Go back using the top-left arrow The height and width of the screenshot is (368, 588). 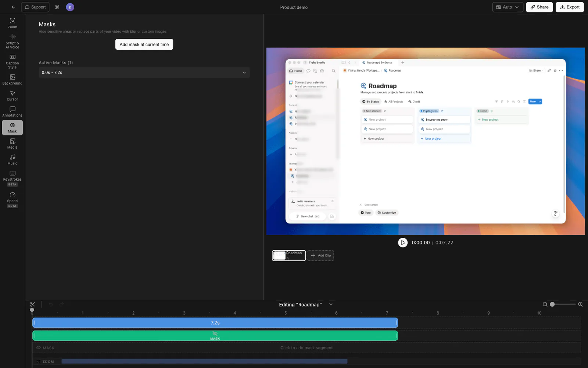tap(13, 7)
